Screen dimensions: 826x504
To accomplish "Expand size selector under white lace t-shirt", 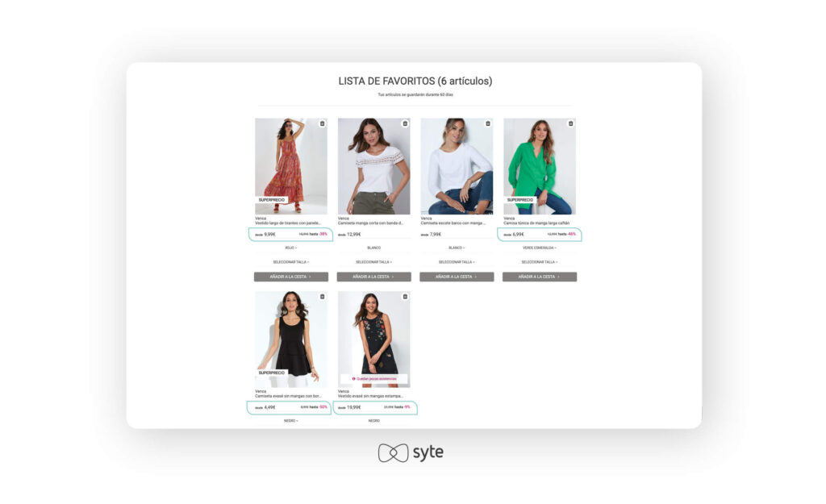I will click(373, 262).
